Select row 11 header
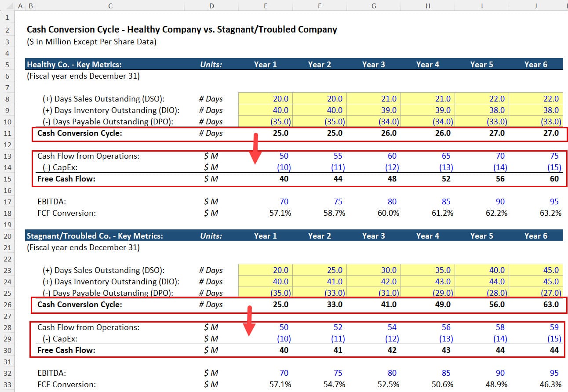 pos(7,133)
